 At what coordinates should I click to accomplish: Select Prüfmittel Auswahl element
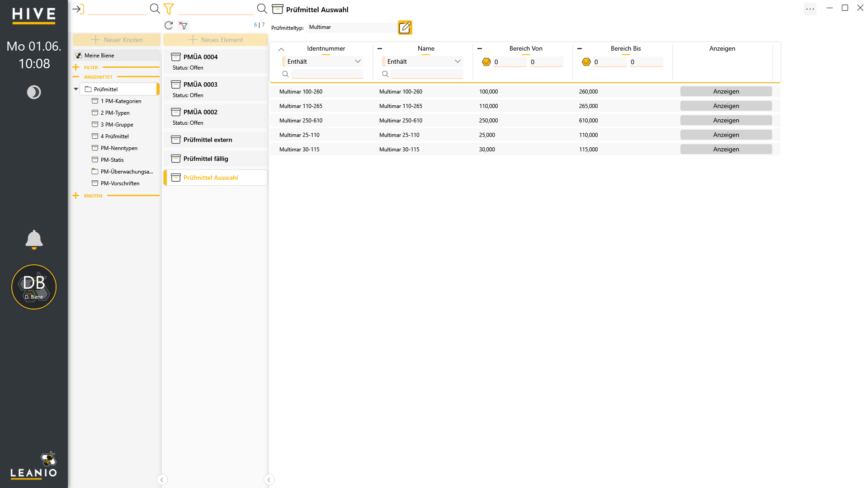click(x=215, y=178)
